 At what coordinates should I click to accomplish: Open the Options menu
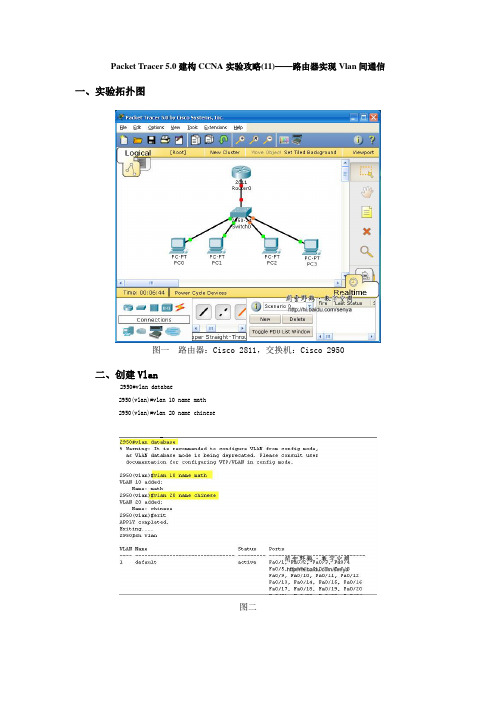coord(156,128)
